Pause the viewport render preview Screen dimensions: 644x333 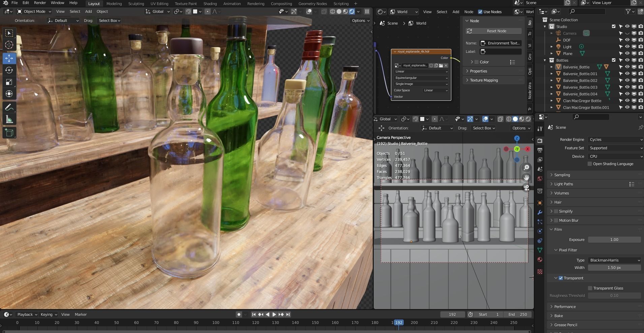pyautogui.click(x=367, y=11)
